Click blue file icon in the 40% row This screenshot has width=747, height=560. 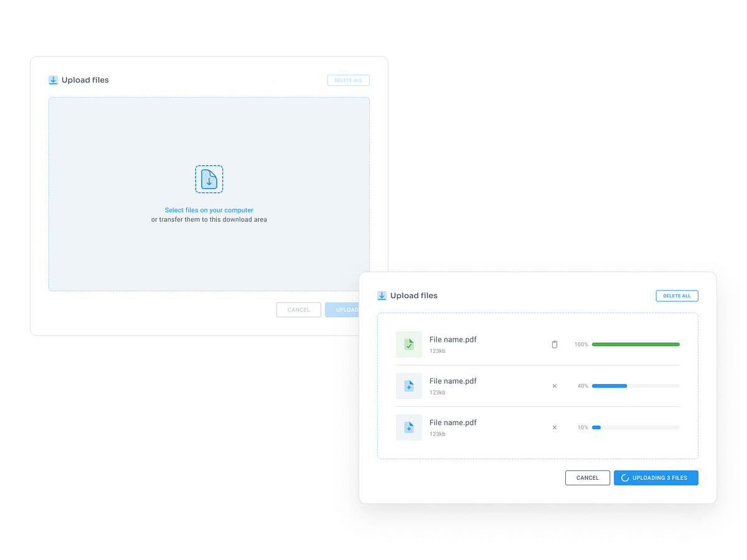coord(409,386)
